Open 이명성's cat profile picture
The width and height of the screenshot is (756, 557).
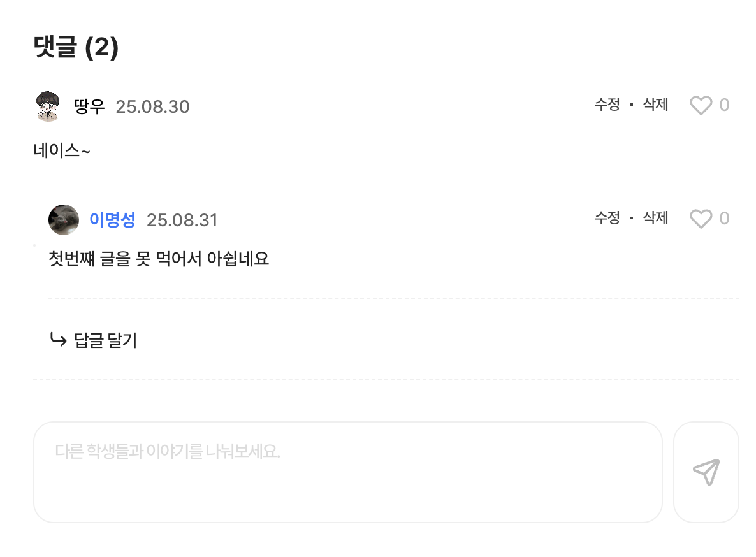(x=64, y=220)
